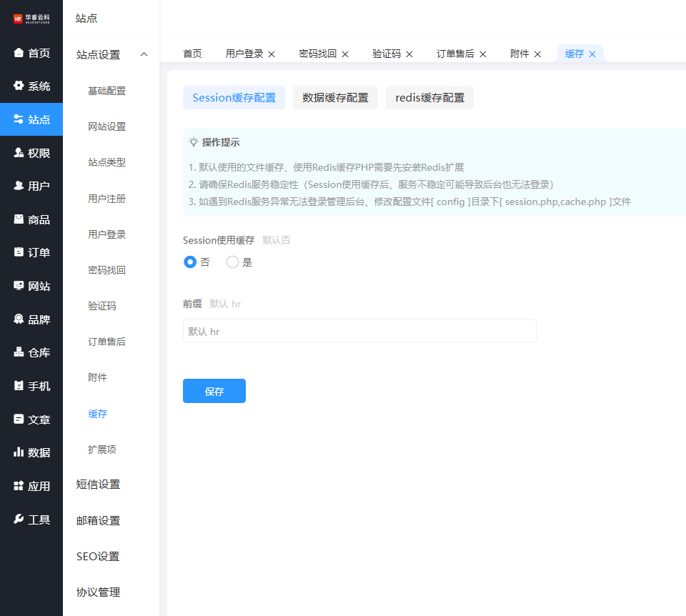
Task: Collapse the 站点设置 menu chevron
Action: 144,55
